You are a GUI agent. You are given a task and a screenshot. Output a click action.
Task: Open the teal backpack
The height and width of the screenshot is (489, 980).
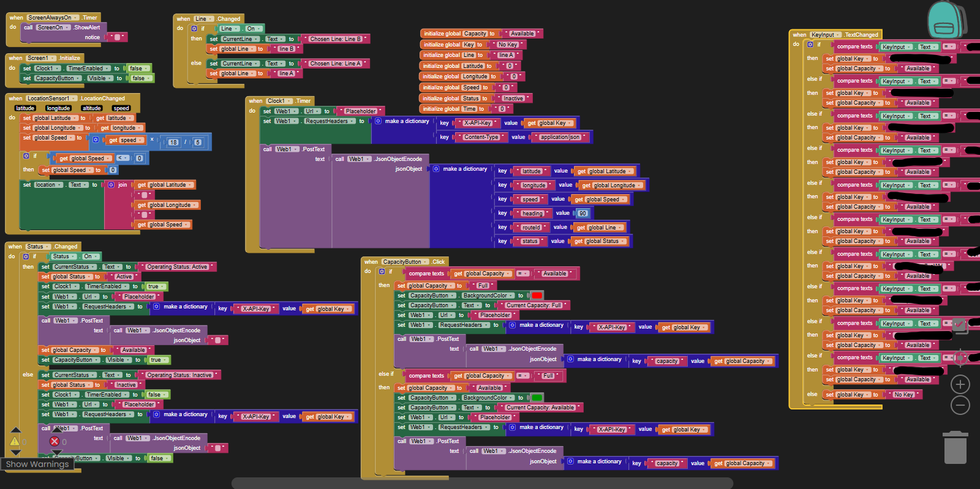(x=946, y=20)
